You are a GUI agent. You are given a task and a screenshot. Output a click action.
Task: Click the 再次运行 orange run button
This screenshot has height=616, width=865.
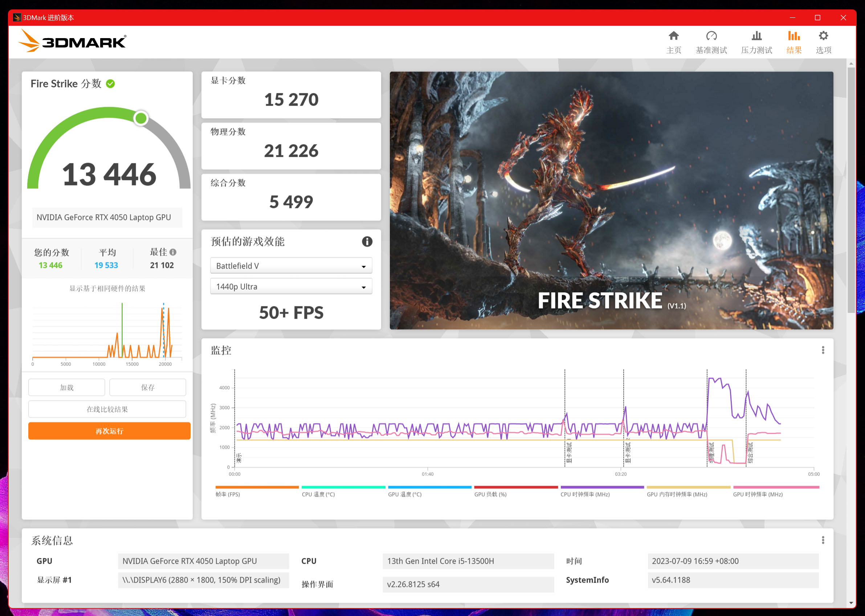[109, 431]
